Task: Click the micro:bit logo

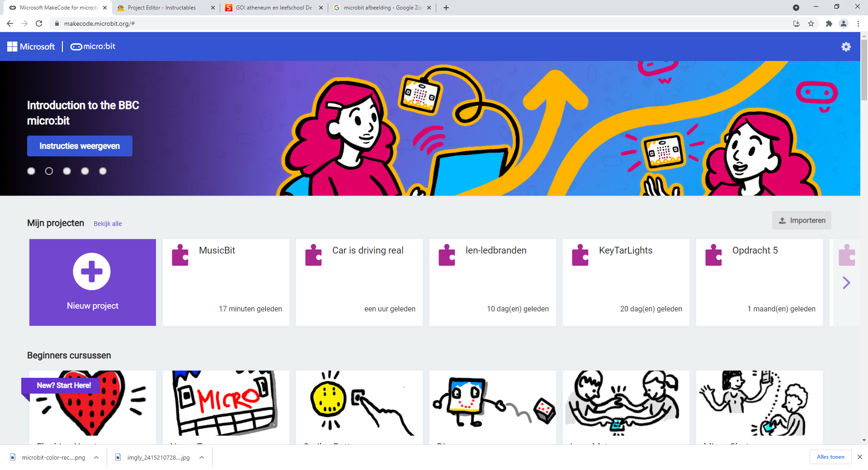Action: pyautogui.click(x=93, y=47)
